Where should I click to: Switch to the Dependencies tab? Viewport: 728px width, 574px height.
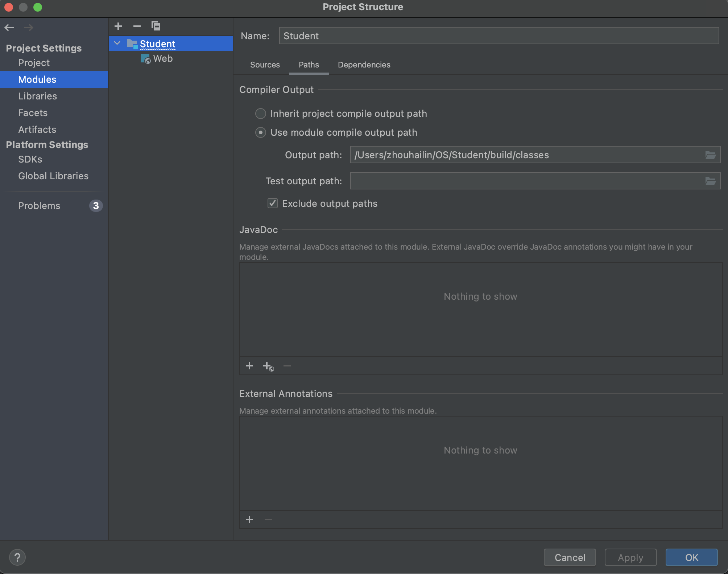(364, 65)
